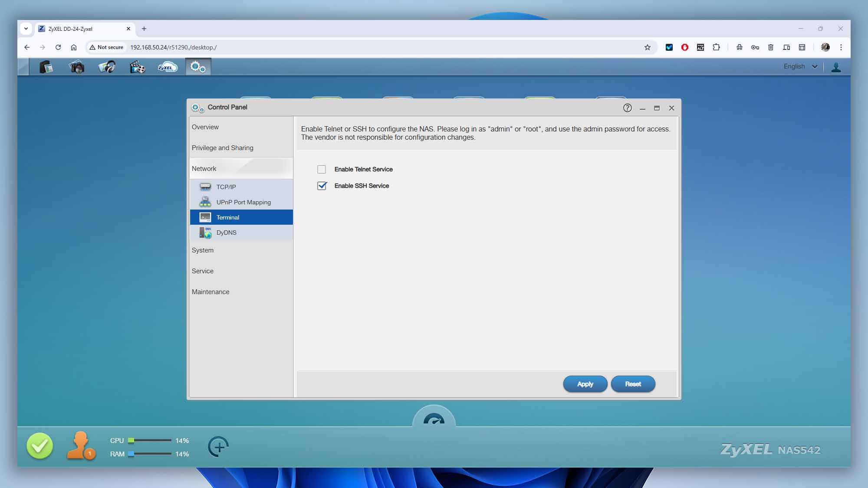Open a new browser tab
868x488 pixels.
[x=144, y=29]
